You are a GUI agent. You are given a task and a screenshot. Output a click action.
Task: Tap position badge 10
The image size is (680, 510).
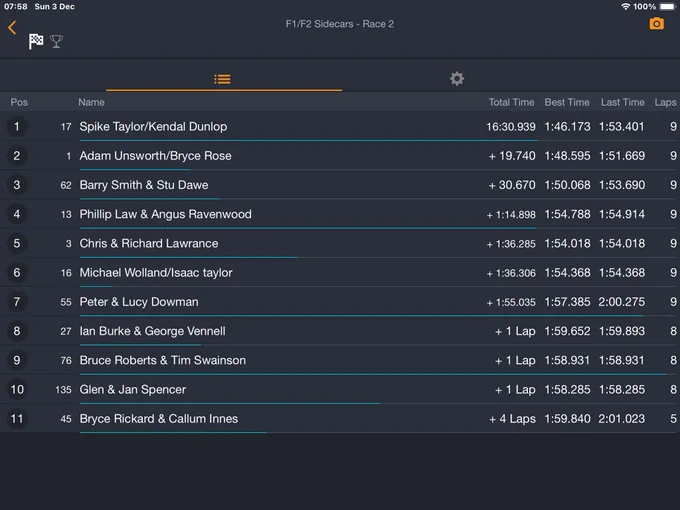click(x=17, y=389)
